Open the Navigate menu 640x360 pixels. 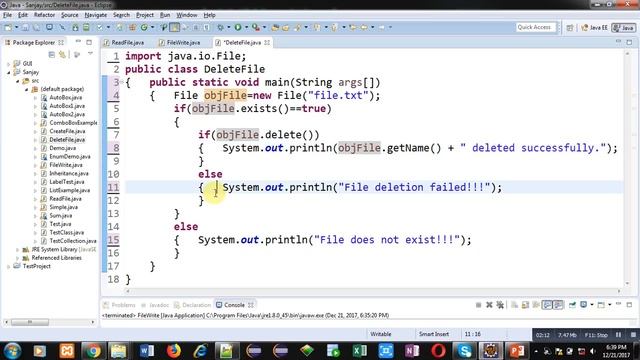coord(96,15)
